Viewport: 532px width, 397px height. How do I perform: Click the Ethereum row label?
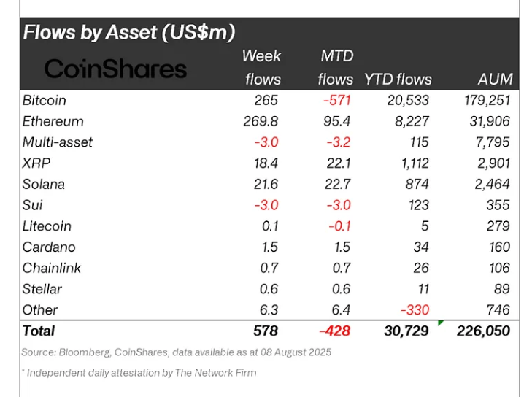coord(53,121)
